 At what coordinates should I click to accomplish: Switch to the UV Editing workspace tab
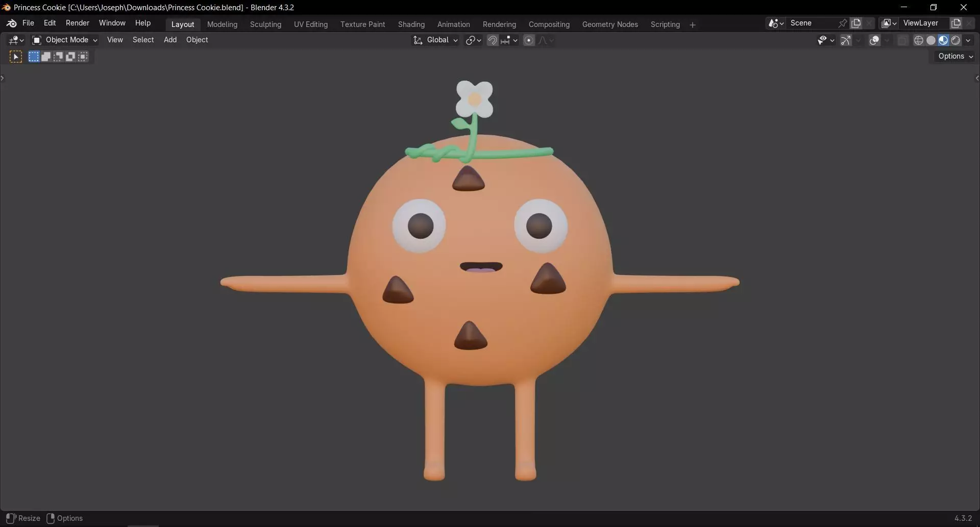click(310, 24)
